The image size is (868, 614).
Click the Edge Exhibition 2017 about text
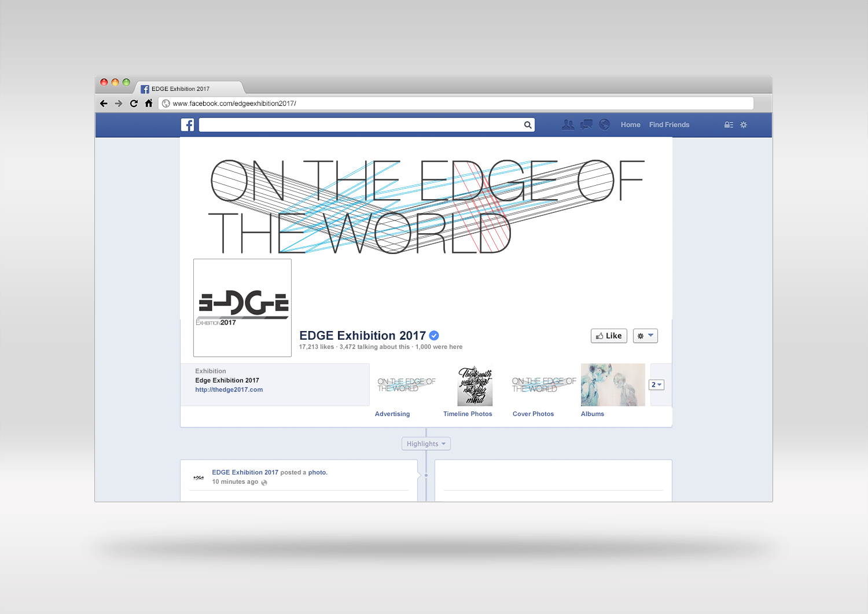pyautogui.click(x=227, y=381)
